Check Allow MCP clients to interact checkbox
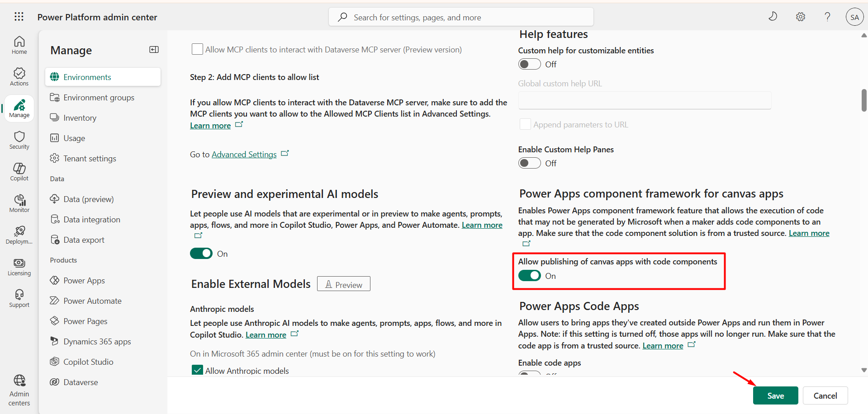Viewport: 868px width, 414px height. pyautogui.click(x=197, y=49)
